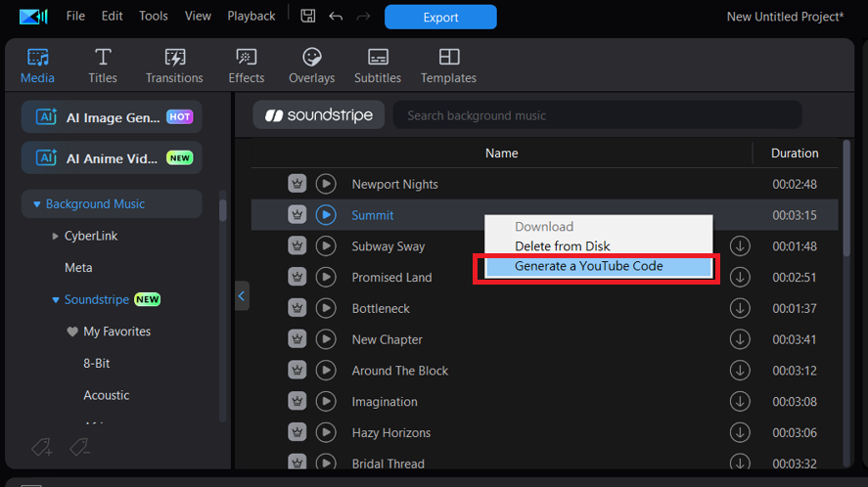Launch AI Image Generator
The height and width of the screenshot is (487, 868).
click(112, 116)
